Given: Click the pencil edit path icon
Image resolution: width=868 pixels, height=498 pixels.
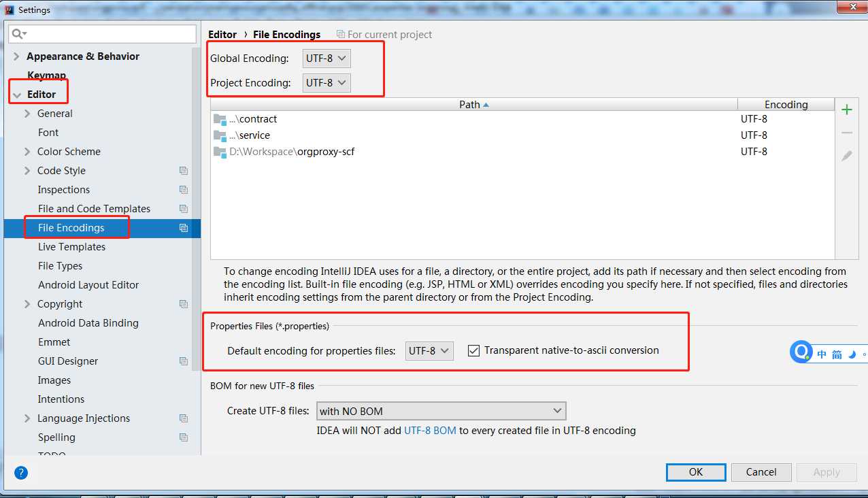Looking at the screenshot, I should pyautogui.click(x=847, y=156).
